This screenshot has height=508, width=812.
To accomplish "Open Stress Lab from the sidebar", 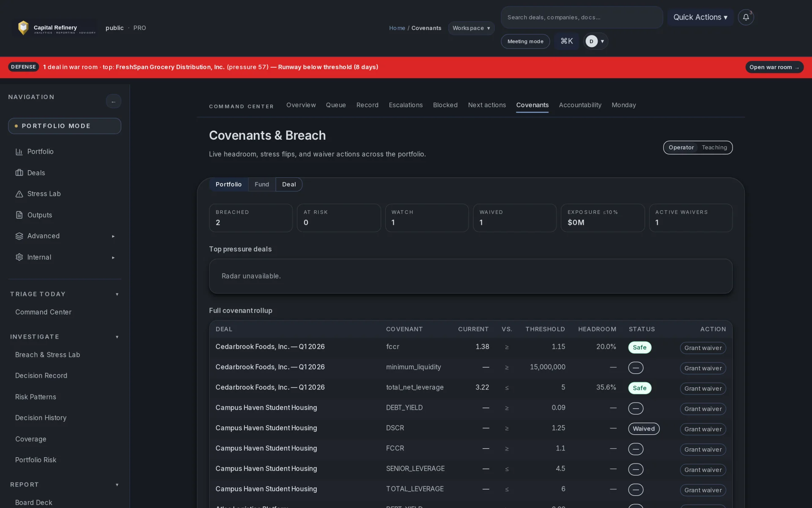I will tap(65, 194).
